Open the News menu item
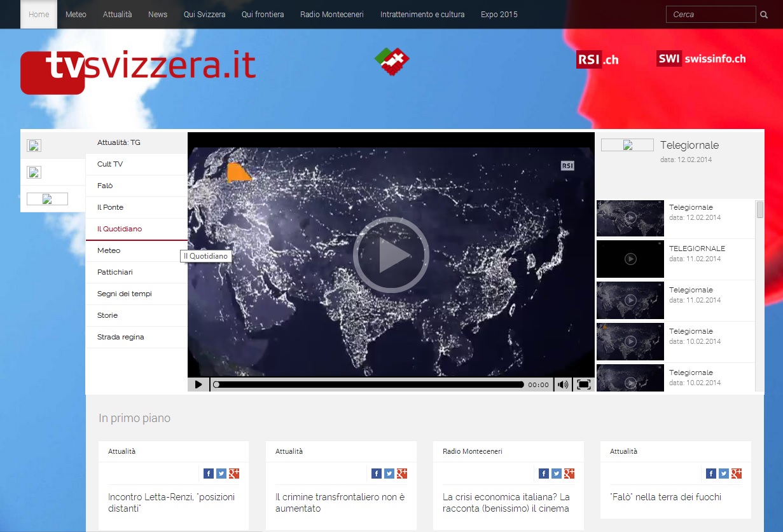The image size is (783, 532). point(158,15)
